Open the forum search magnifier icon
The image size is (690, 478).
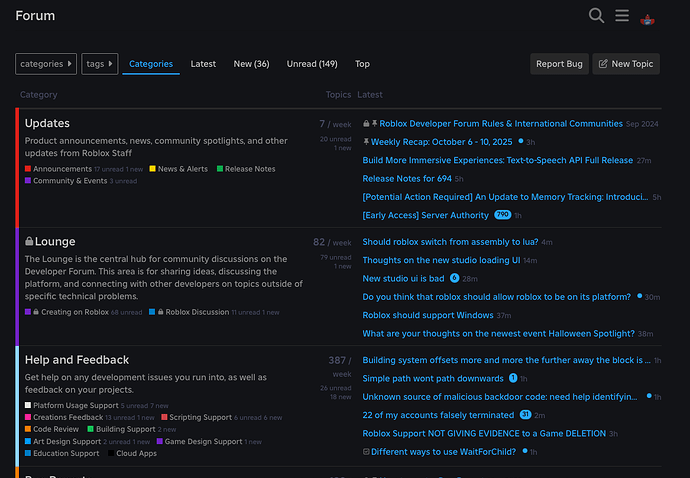click(596, 15)
